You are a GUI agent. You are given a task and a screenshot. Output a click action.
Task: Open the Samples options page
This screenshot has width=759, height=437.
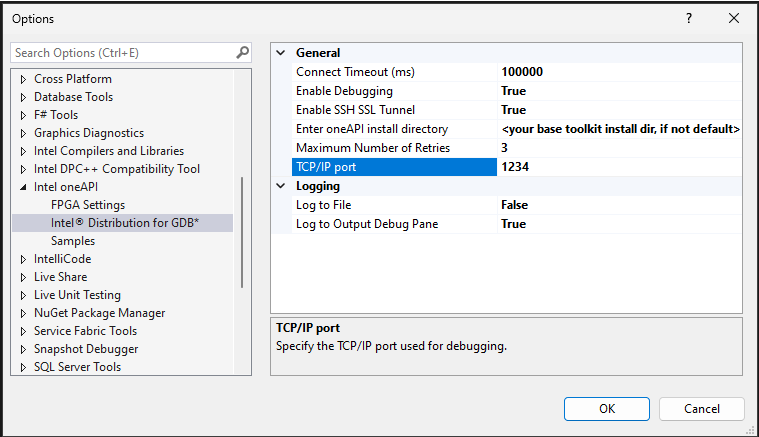73,241
